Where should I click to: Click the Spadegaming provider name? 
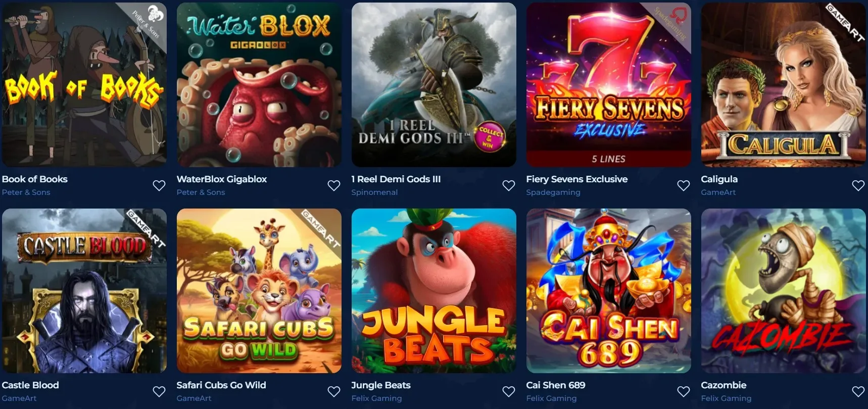(x=553, y=192)
